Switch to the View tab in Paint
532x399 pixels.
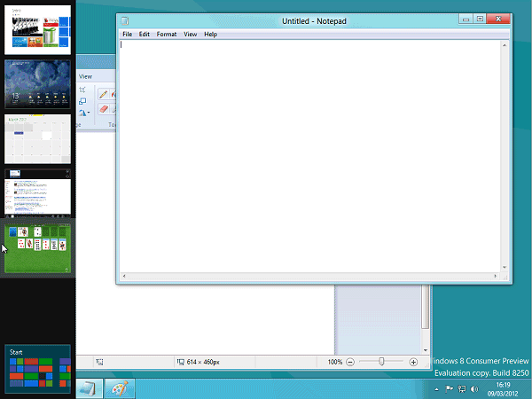tap(85, 76)
